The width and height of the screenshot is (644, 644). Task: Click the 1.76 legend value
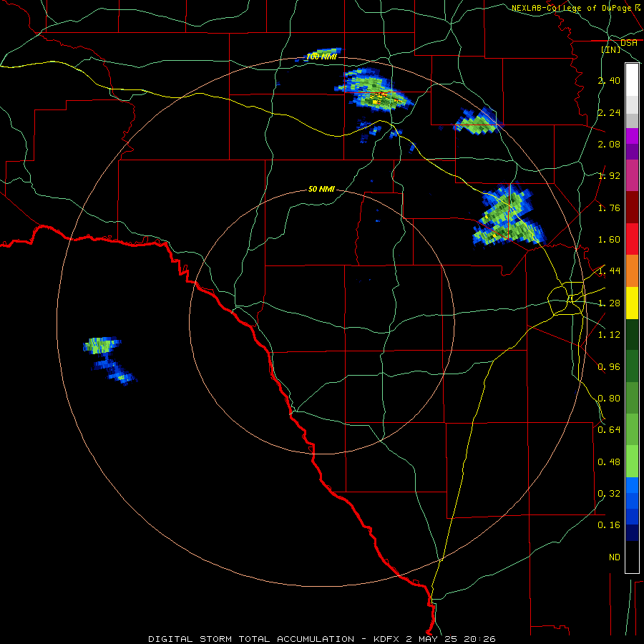pos(609,208)
